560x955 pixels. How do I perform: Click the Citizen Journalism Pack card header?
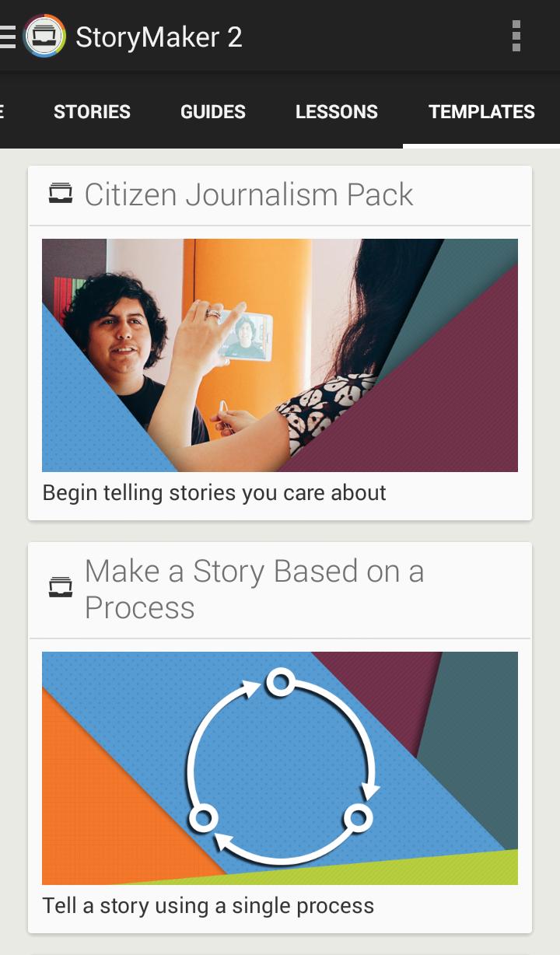pos(249,194)
